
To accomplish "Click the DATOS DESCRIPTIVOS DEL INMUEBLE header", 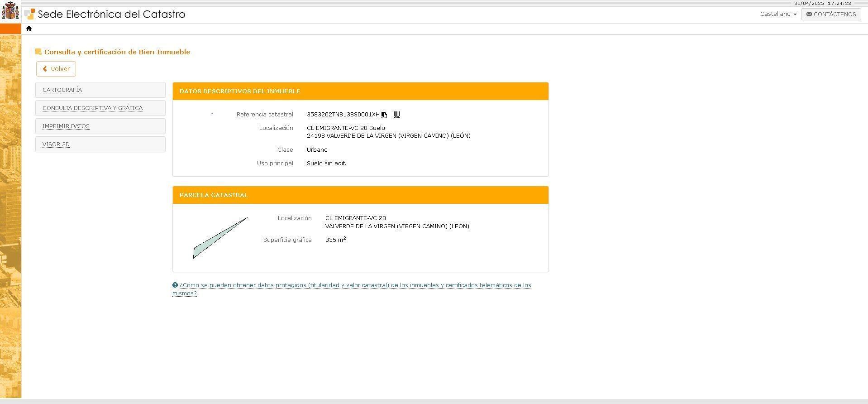I will [x=240, y=91].
